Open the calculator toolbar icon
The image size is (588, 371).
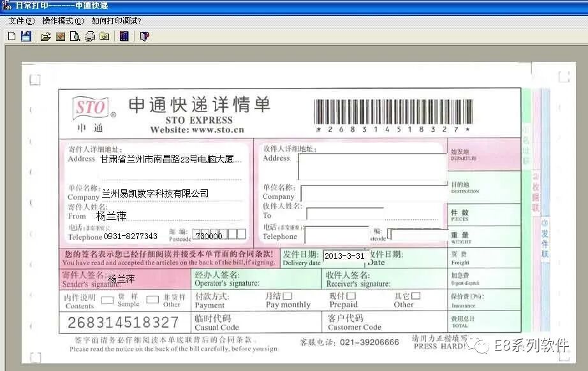point(124,36)
